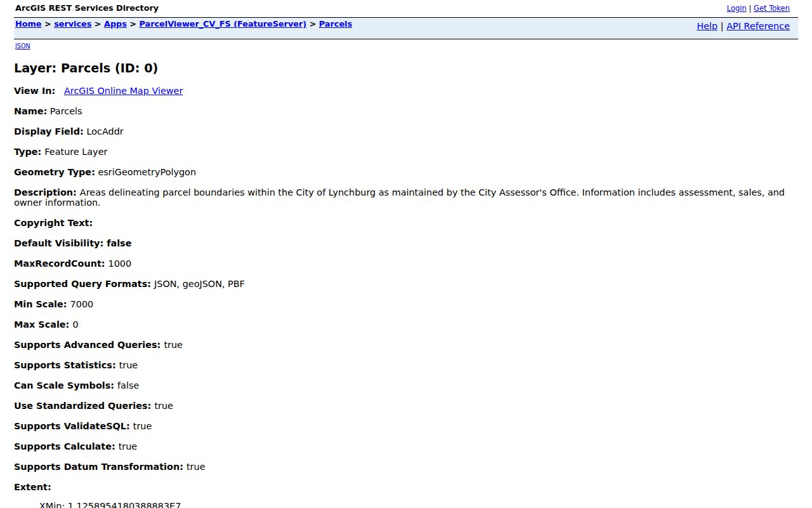Click the Use Standardized Queries line
The height and width of the screenshot is (508, 812).
pos(93,406)
